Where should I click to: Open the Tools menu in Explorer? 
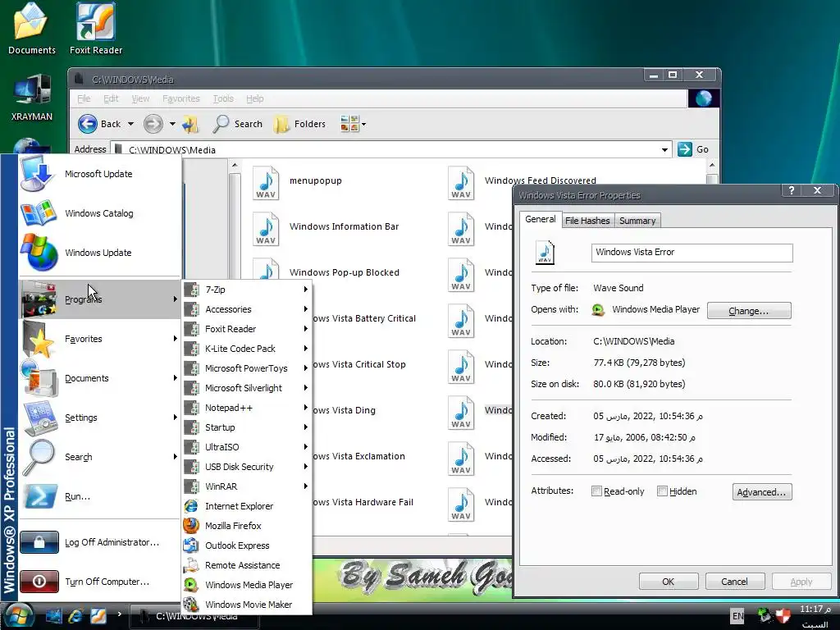coord(223,98)
